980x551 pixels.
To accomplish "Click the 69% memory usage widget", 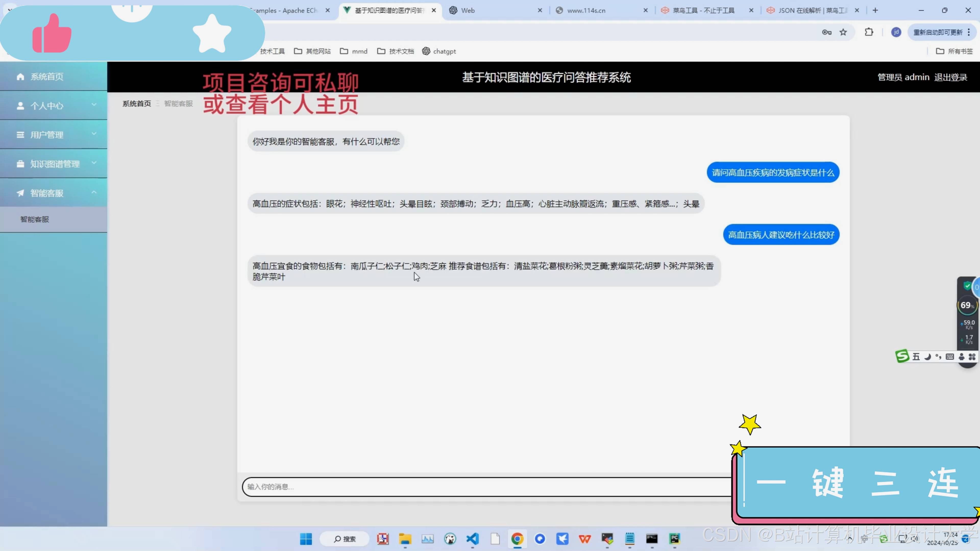I will pos(967,305).
